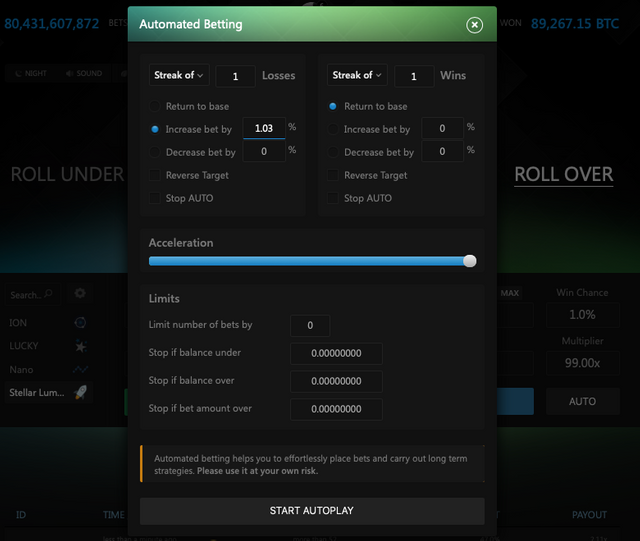
Task: Edit 'Limit number of bets by' field
Action: pos(310,325)
